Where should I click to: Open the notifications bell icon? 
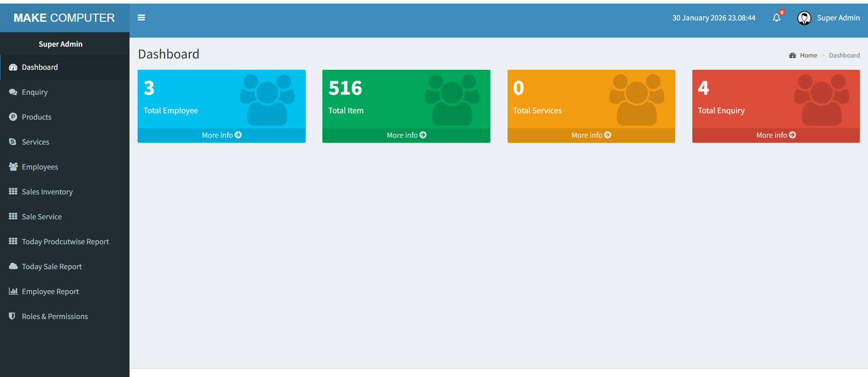(777, 18)
